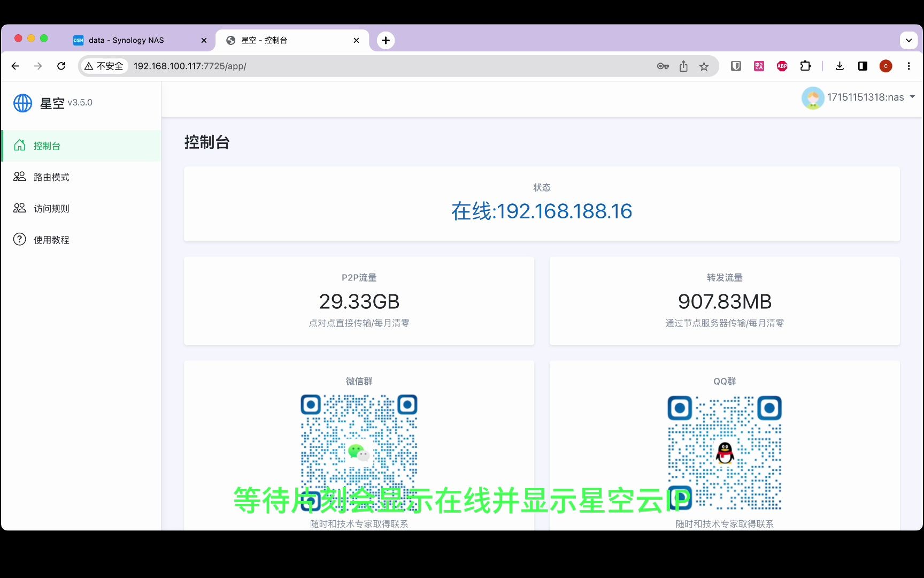Go back with the browser back arrow
This screenshot has height=578, width=924.
(x=15, y=66)
